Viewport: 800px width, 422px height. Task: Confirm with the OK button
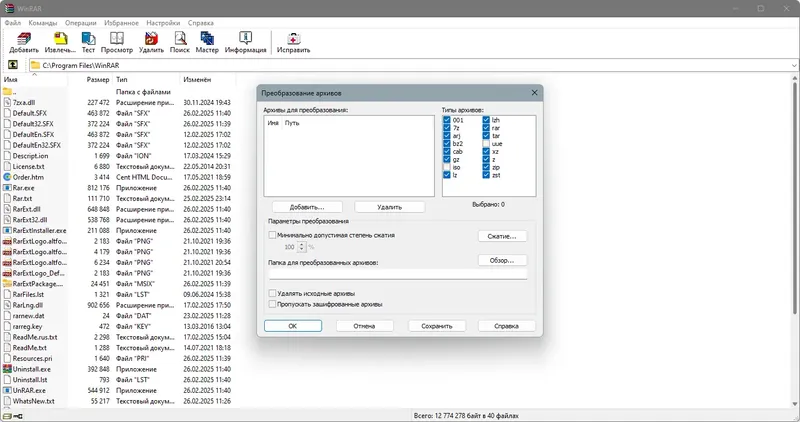(x=293, y=326)
